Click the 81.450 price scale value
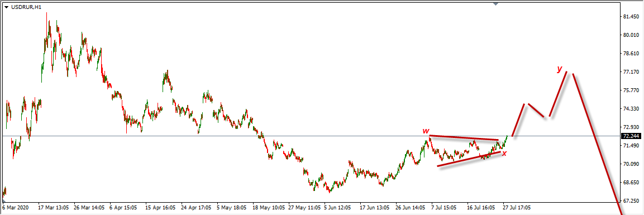This screenshot has width=644, height=215. tap(631, 17)
